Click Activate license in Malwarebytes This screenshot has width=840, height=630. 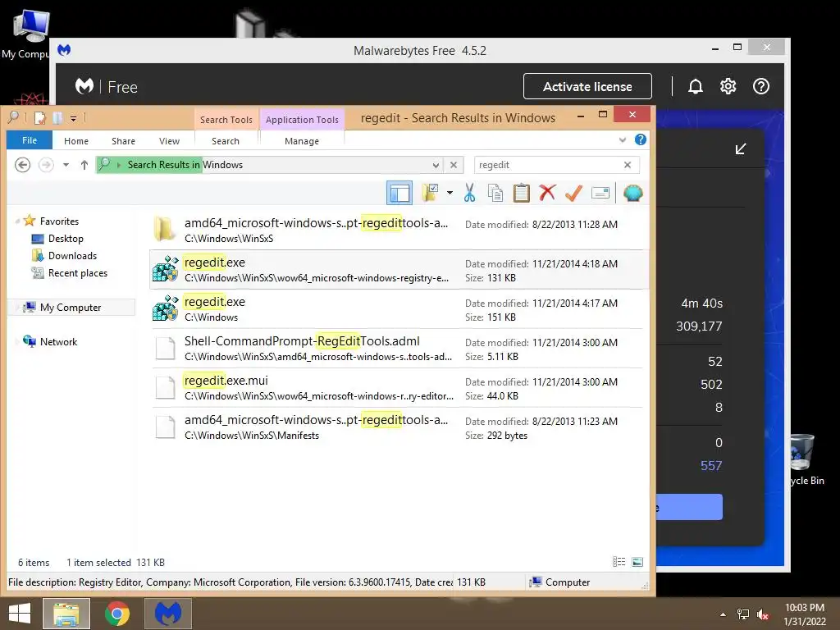[587, 86]
